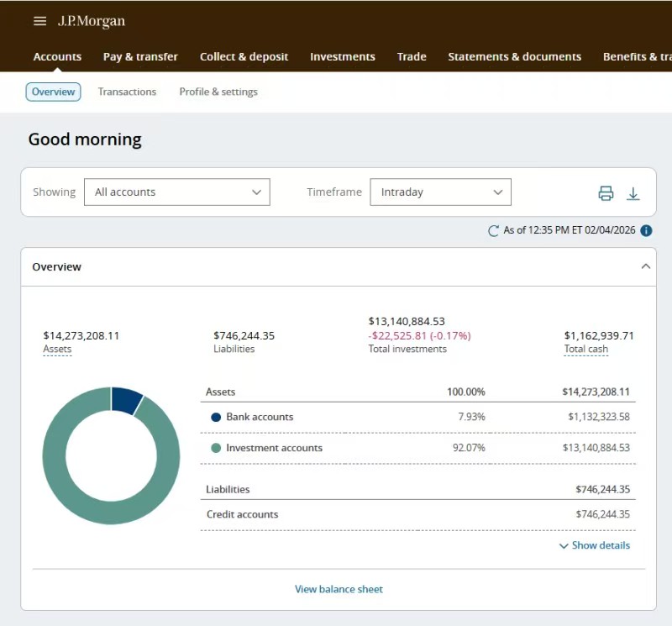
Task: Open the Investments menu
Action: tap(343, 57)
